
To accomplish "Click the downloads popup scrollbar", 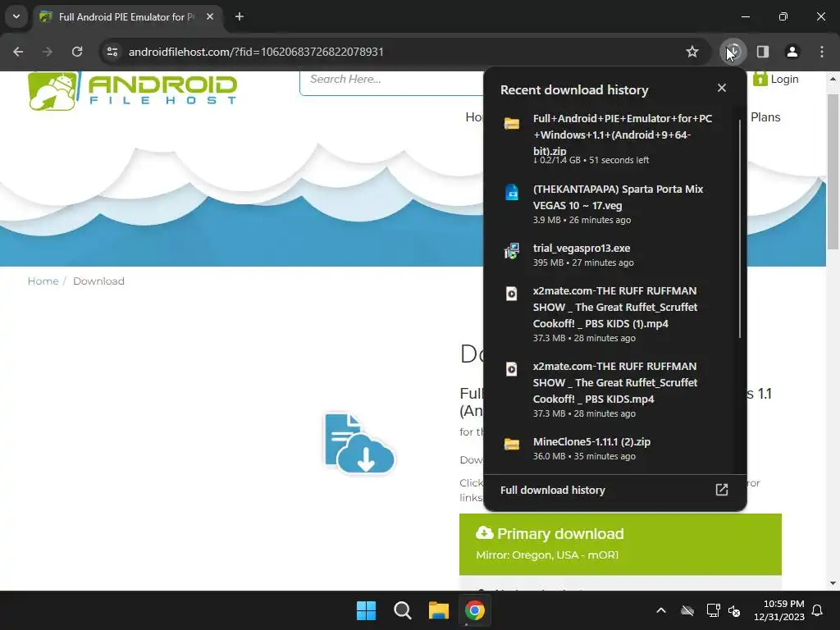I will (x=740, y=230).
